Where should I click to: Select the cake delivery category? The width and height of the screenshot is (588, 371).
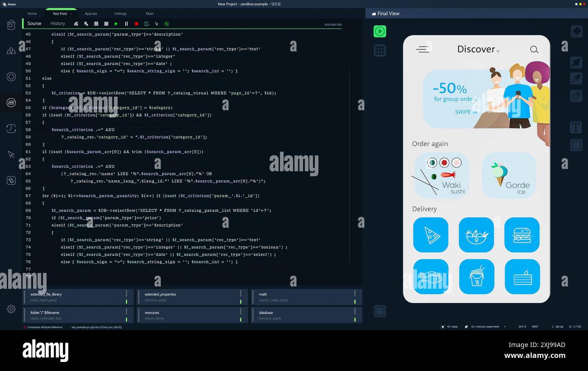pos(522,277)
